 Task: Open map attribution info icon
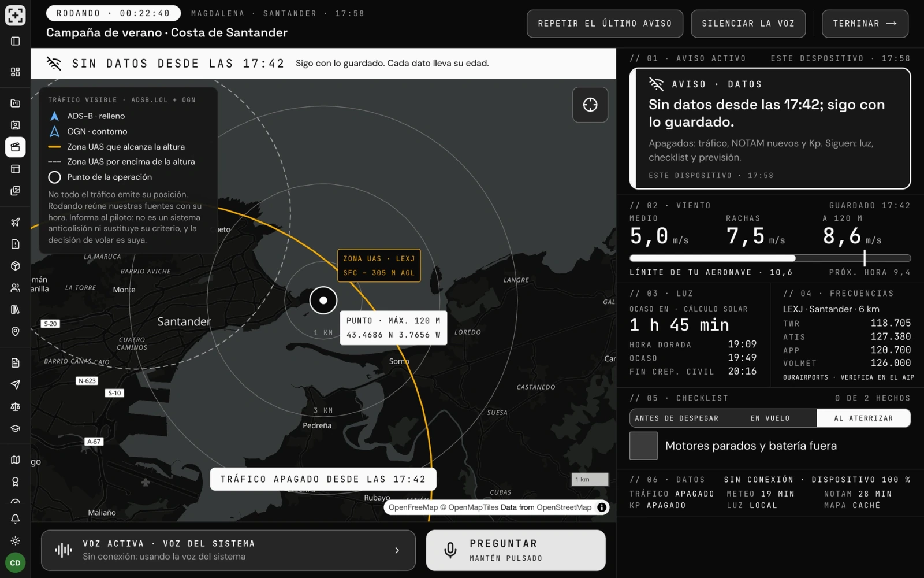pos(602,507)
